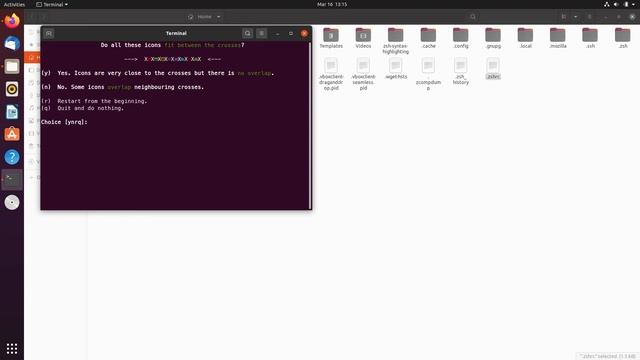Show Applications grid in the dock
Screen dimensions: 640x360
pyautogui.click(x=12, y=348)
